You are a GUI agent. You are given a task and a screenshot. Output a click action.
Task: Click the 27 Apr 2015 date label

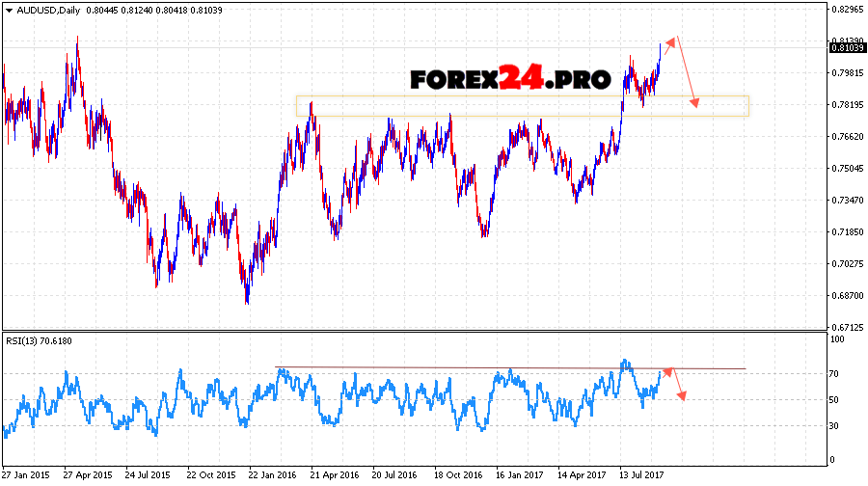[87, 475]
